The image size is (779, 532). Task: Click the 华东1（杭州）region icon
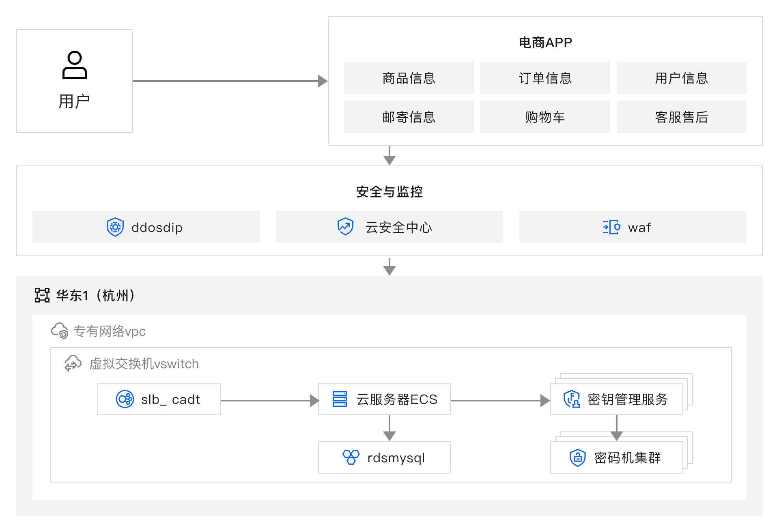[x=42, y=296]
